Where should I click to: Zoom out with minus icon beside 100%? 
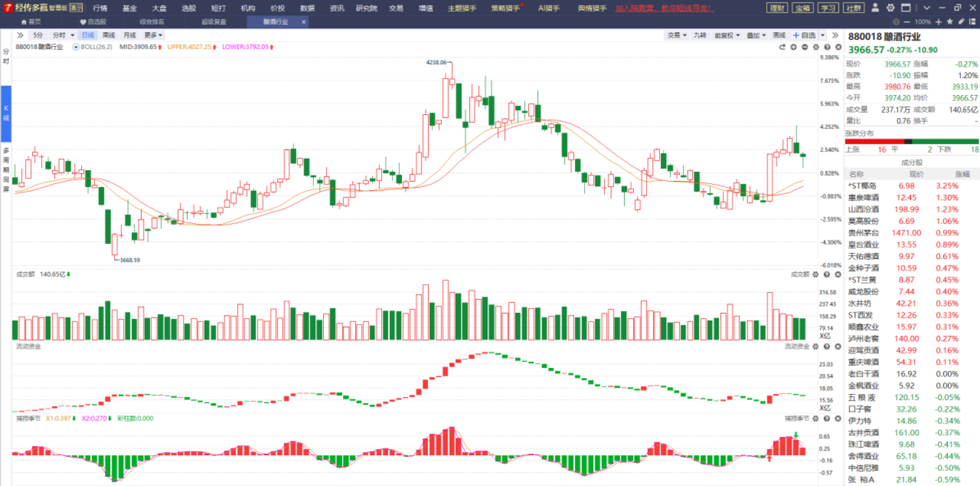tap(908, 22)
